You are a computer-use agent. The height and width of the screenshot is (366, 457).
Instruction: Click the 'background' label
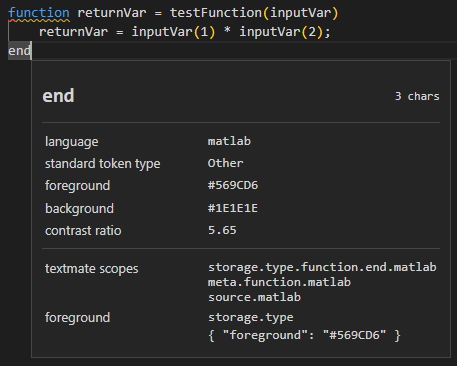point(79,209)
